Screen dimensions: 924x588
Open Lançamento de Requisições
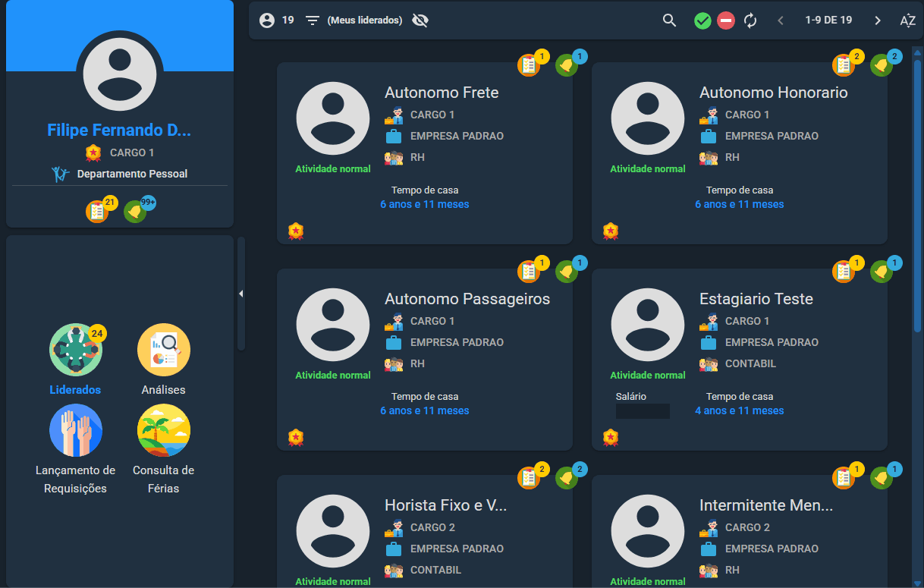[x=76, y=430]
